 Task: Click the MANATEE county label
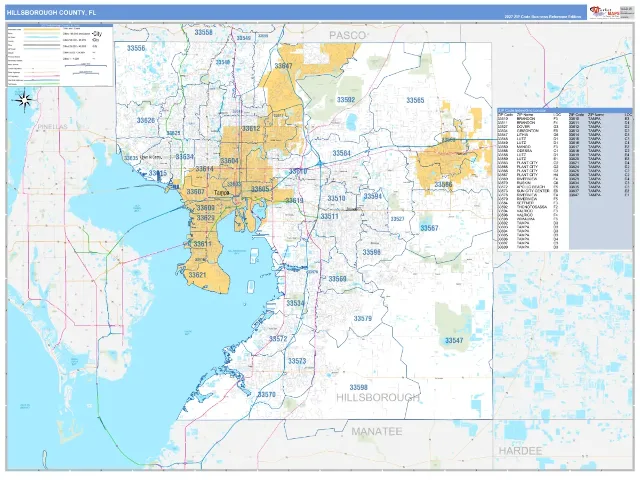click(x=376, y=431)
